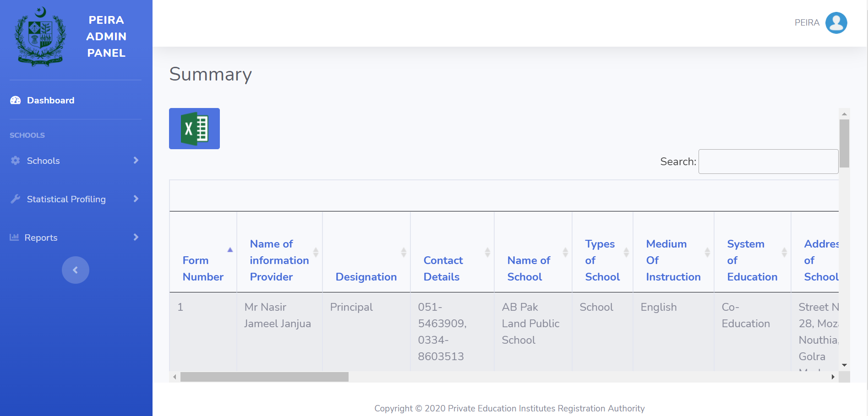Sort by Medium Of Instruction header
The width and height of the screenshot is (868, 416).
coord(673,260)
